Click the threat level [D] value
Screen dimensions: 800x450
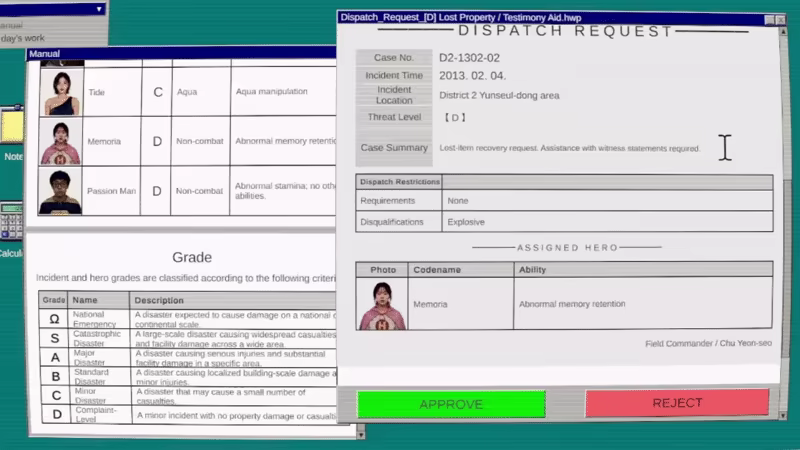pyautogui.click(x=455, y=117)
